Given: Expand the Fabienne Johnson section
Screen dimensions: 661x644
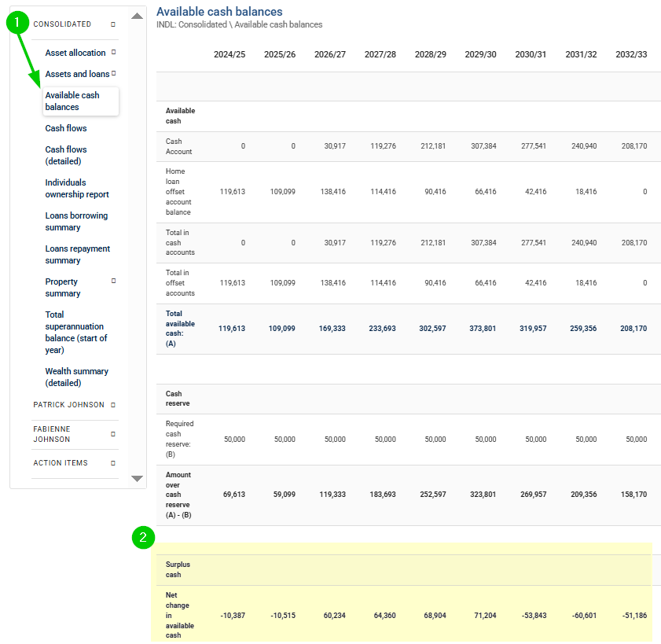Looking at the screenshot, I should [52, 434].
